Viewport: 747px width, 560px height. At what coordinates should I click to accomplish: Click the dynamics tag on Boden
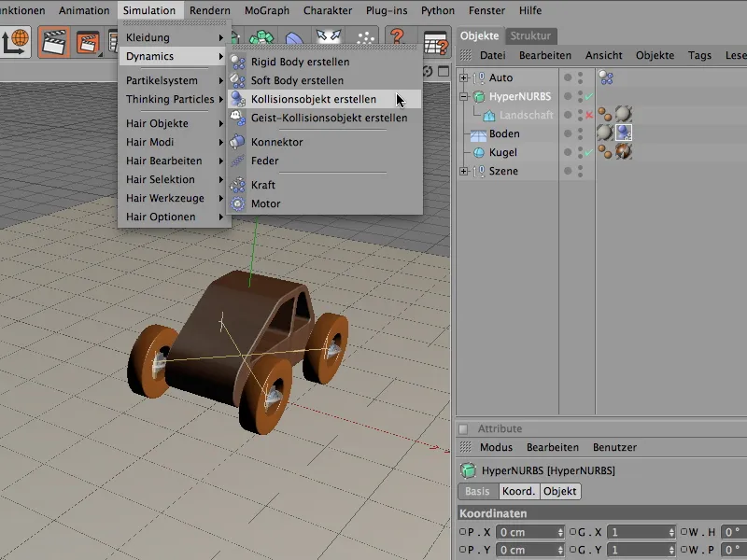pyautogui.click(x=623, y=133)
